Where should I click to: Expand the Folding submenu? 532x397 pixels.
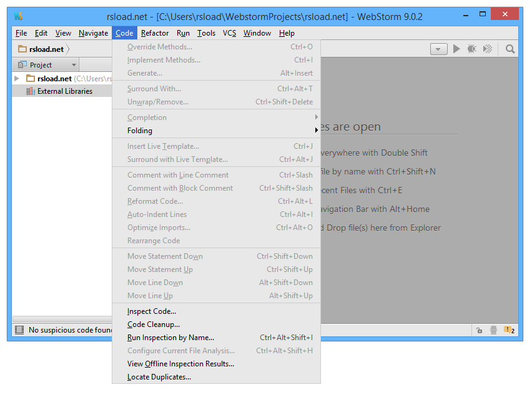pyautogui.click(x=216, y=131)
